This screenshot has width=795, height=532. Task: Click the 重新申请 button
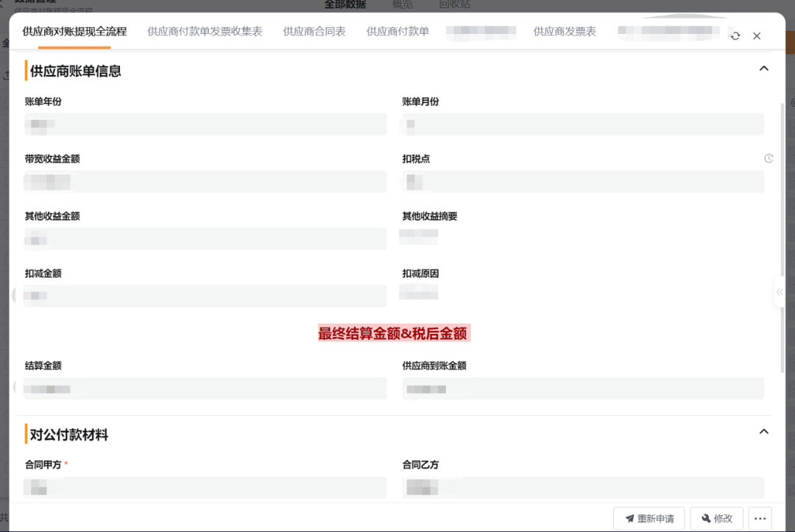[649, 518]
